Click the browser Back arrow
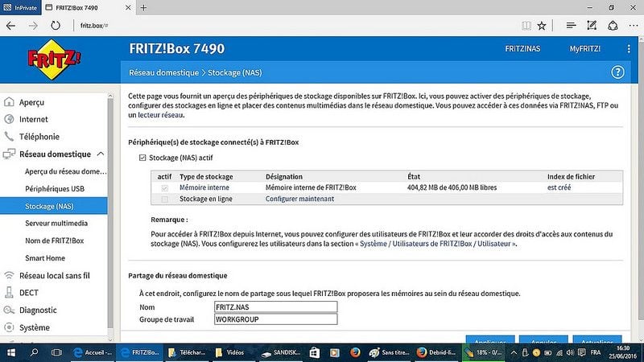Screen dimensions: 644x362 click(10, 26)
